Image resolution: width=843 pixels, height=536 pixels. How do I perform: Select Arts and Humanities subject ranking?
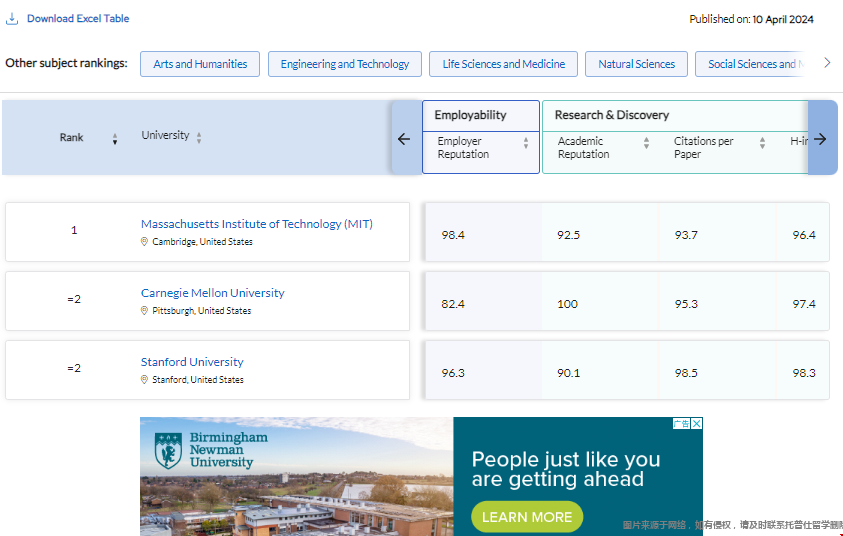click(x=200, y=64)
